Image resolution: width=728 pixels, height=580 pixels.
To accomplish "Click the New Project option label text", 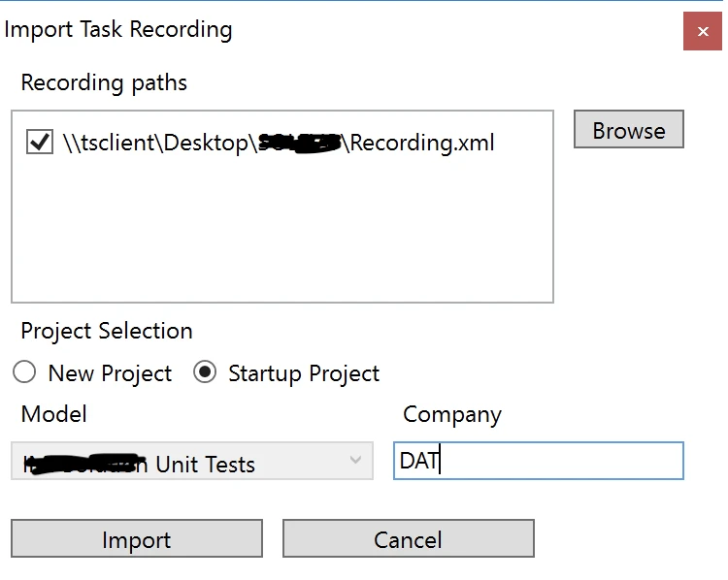I will pos(110,373).
